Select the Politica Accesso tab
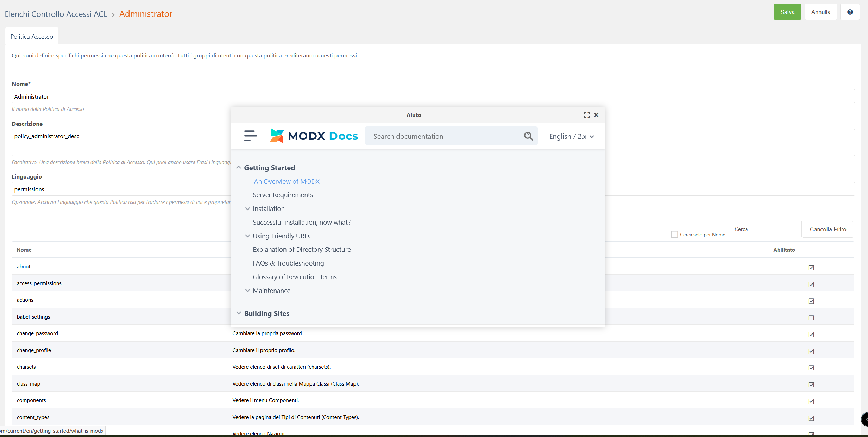 [32, 36]
